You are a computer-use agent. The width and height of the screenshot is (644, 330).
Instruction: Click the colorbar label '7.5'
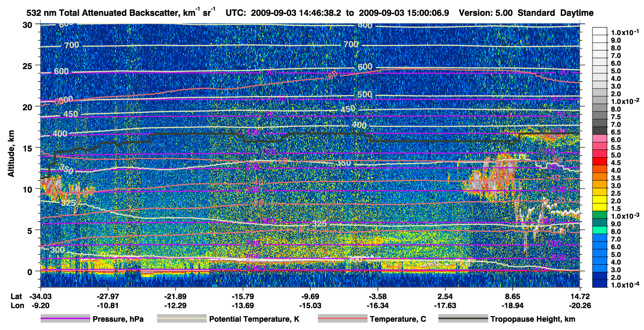click(x=615, y=117)
